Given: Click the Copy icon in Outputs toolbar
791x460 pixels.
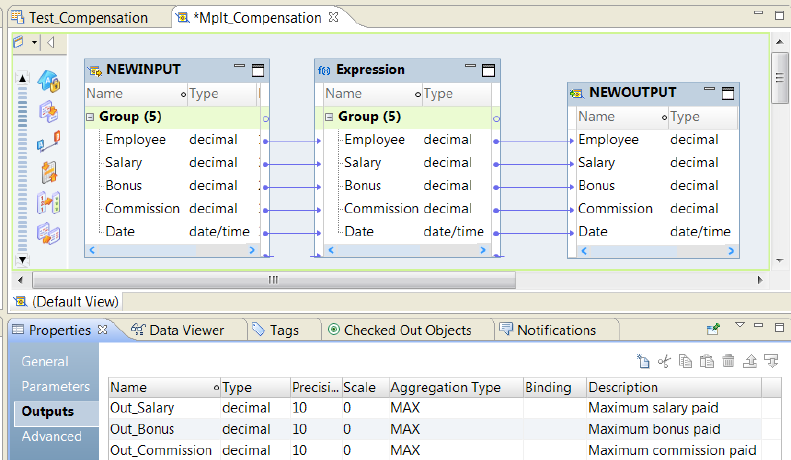Looking at the screenshot, I should (685, 362).
